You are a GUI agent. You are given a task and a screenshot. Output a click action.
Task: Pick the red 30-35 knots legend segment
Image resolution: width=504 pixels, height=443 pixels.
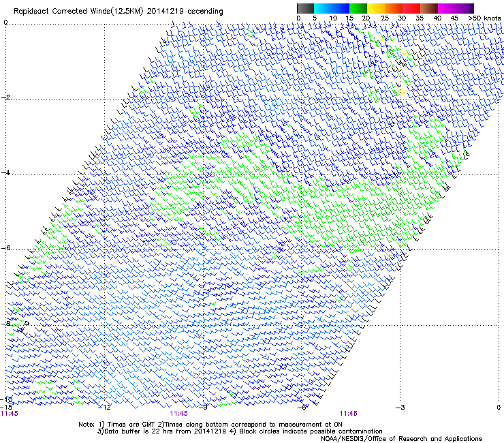pyautogui.click(x=411, y=8)
